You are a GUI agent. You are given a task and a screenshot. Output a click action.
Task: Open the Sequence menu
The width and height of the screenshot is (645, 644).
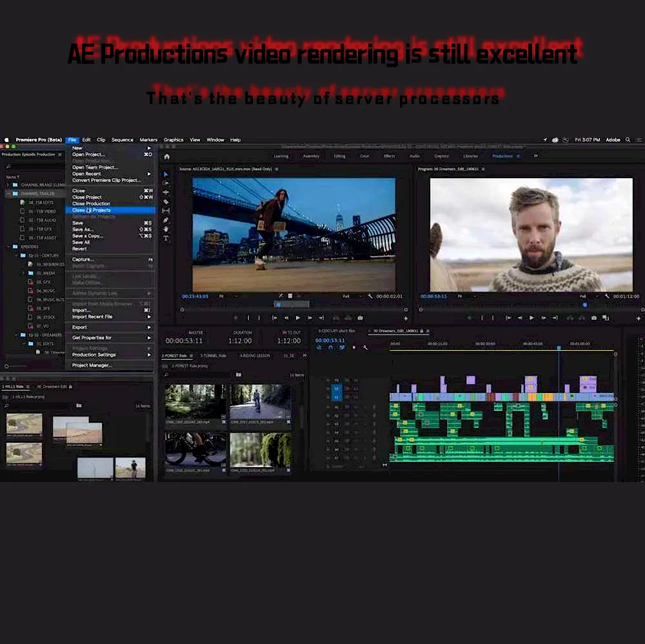pos(122,140)
